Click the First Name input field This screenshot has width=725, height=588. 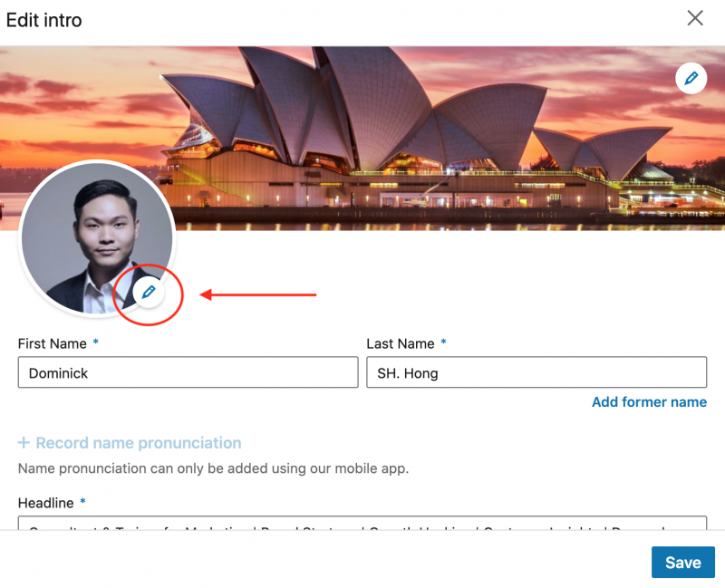tap(188, 372)
